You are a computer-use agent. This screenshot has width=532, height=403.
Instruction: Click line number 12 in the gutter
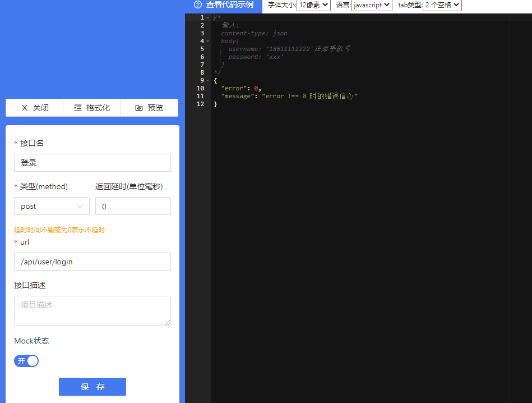(201, 104)
